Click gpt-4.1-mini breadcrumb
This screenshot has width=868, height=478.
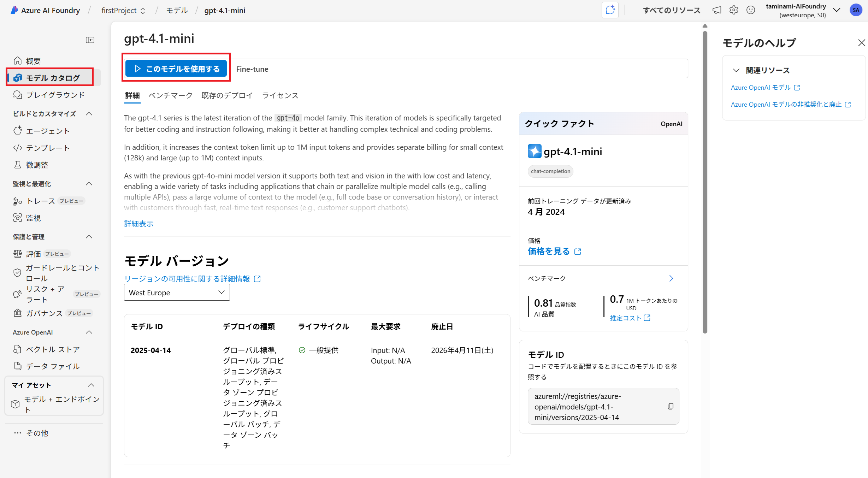point(225,10)
